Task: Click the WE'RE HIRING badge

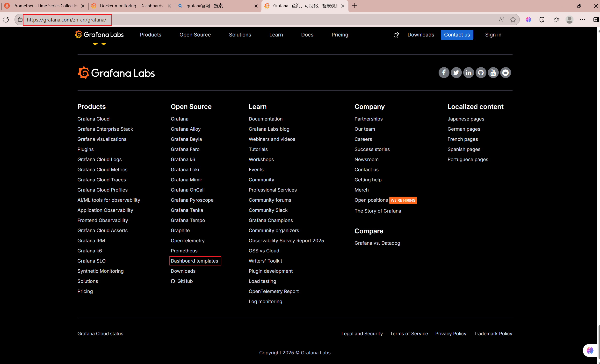Action: pos(403,200)
